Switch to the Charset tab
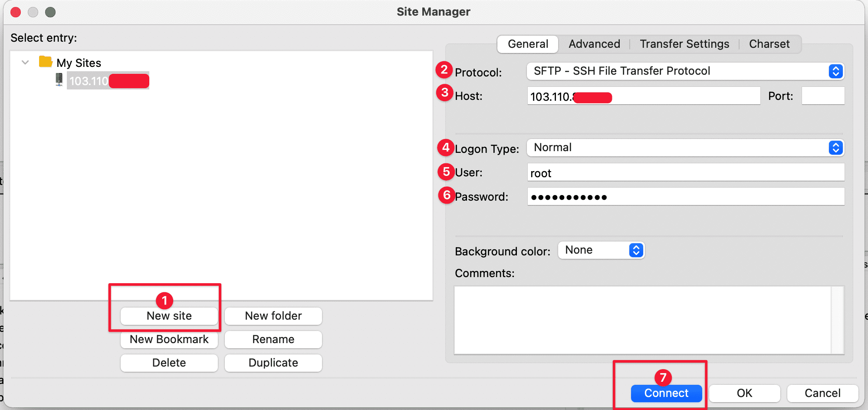The height and width of the screenshot is (410, 868). [x=769, y=44]
